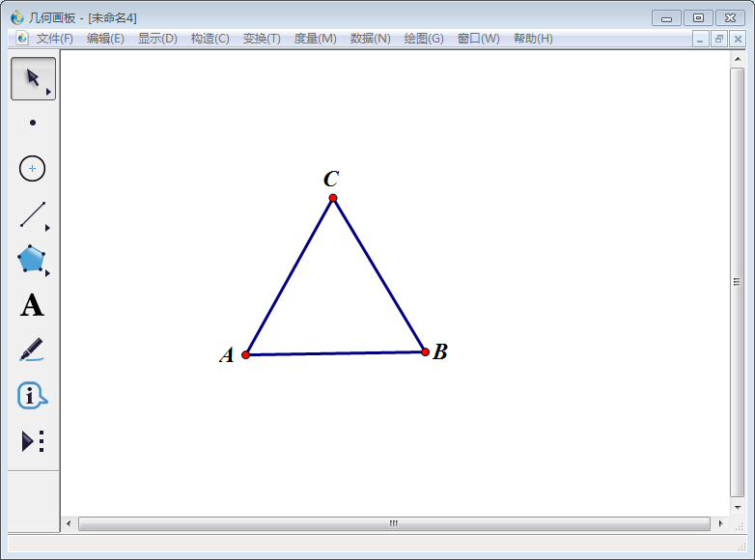Open the 显示(D) menu
This screenshot has height=560, width=755.
click(x=157, y=39)
